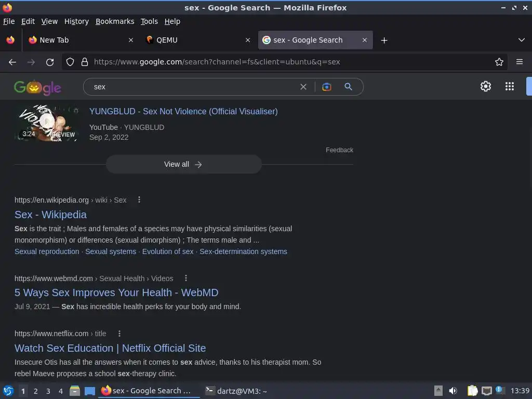This screenshot has width=532, height=399.
Task: Focus the Google search input field
Action: [193, 87]
